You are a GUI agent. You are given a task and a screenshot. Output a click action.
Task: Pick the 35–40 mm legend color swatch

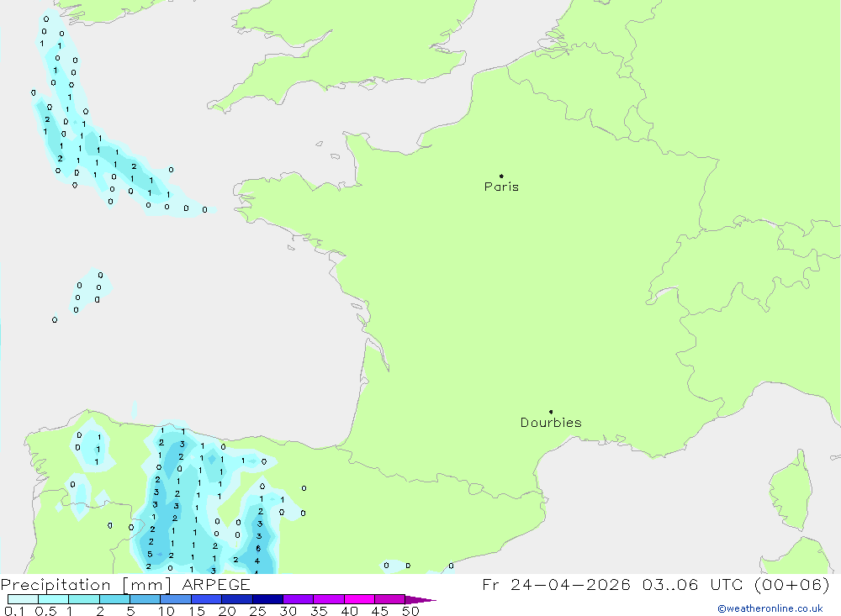click(x=329, y=599)
